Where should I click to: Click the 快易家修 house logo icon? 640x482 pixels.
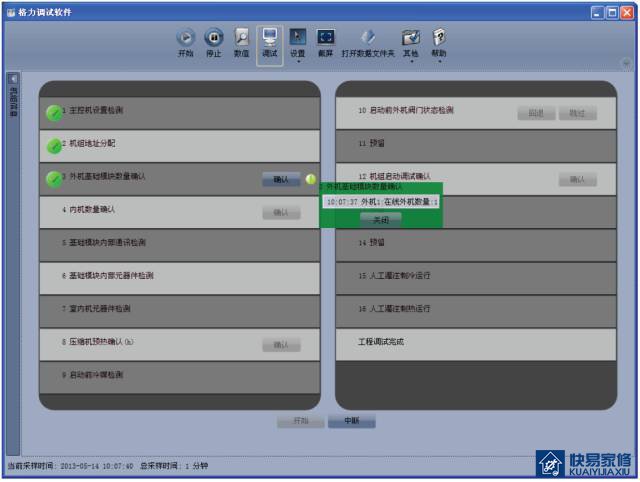point(550,464)
